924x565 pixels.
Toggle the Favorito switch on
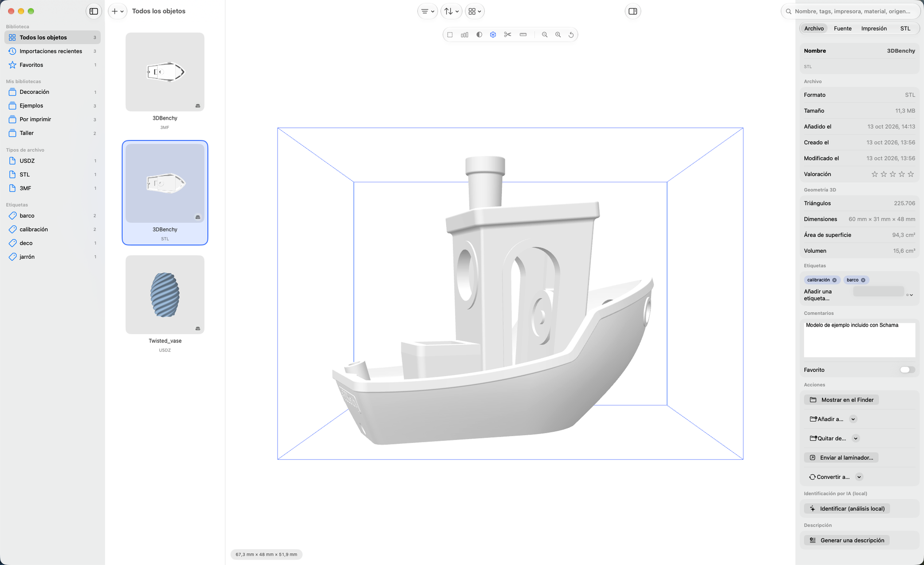[907, 370]
